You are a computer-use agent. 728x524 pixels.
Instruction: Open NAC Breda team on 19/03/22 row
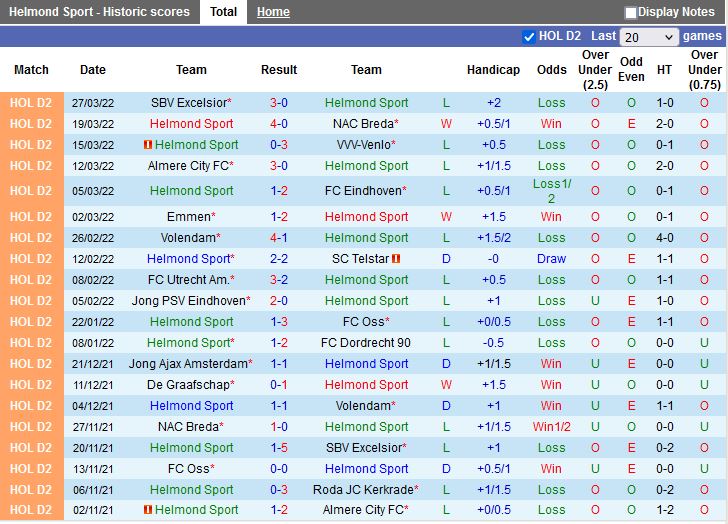click(366, 124)
